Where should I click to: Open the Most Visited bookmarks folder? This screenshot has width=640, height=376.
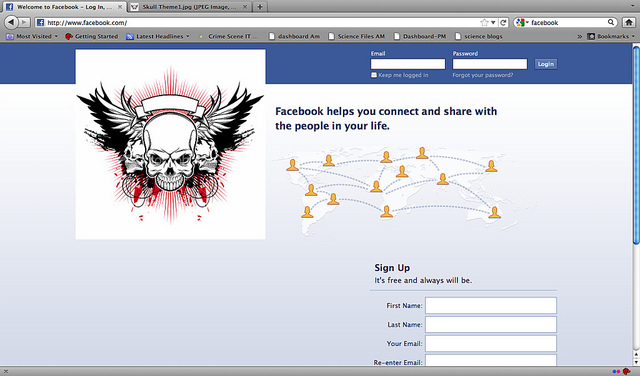pos(32,36)
